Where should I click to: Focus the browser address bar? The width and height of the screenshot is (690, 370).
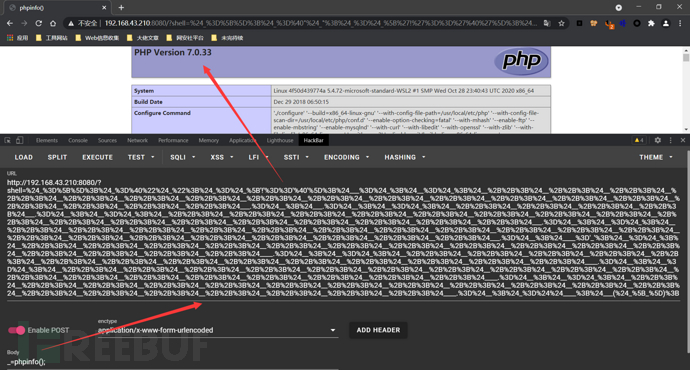point(320,23)
